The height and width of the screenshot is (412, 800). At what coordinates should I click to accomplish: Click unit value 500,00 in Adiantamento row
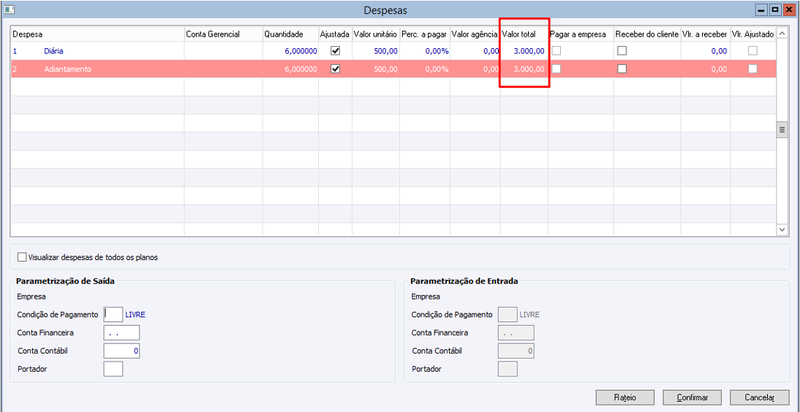(x=386, y=69)
